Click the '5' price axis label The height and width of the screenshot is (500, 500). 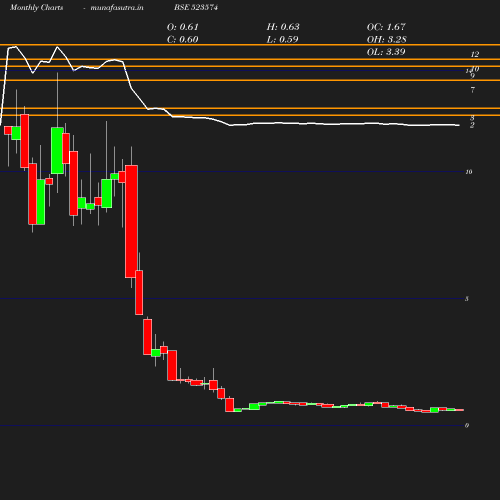[467, 299]
